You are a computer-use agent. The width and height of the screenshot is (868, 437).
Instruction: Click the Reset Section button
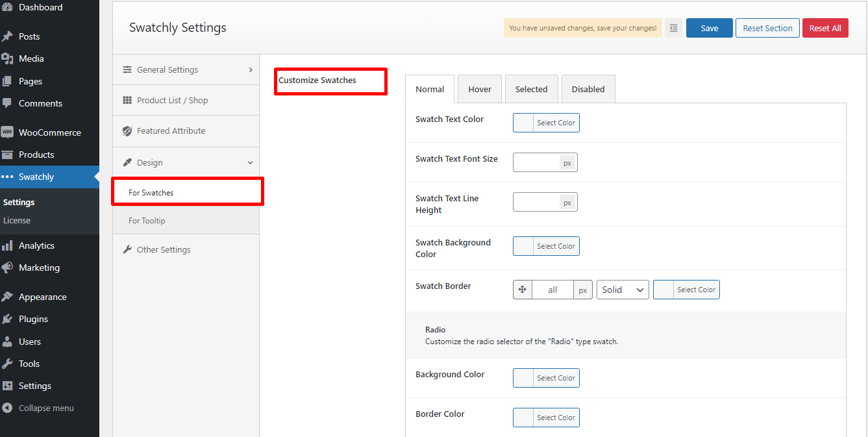pos(767,28)
